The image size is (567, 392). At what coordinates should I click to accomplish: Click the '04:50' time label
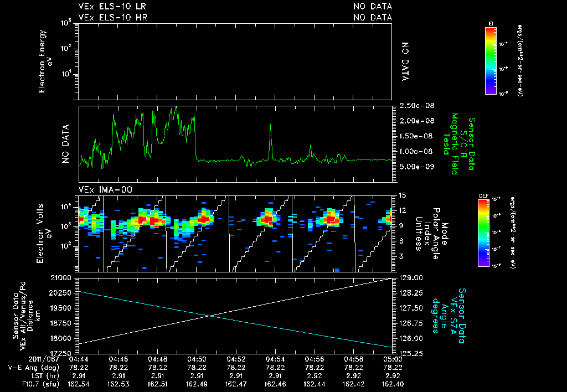(x=197, y=359)
